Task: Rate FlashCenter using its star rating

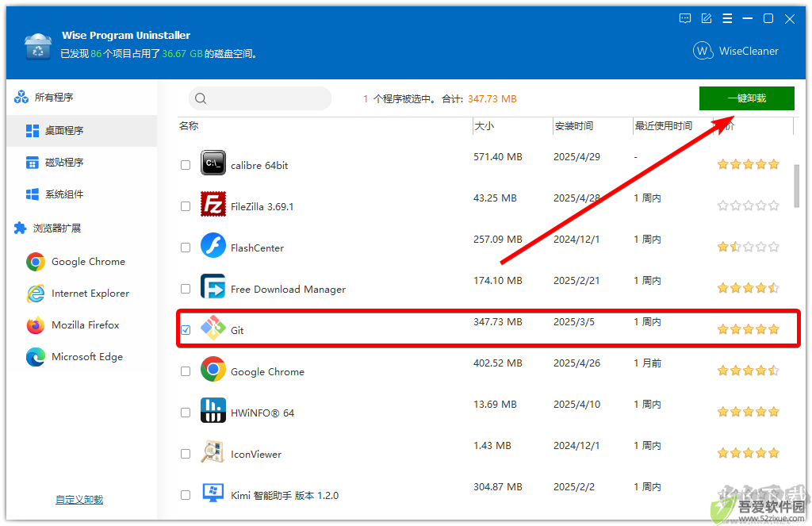Action: (x=748, y=248)
